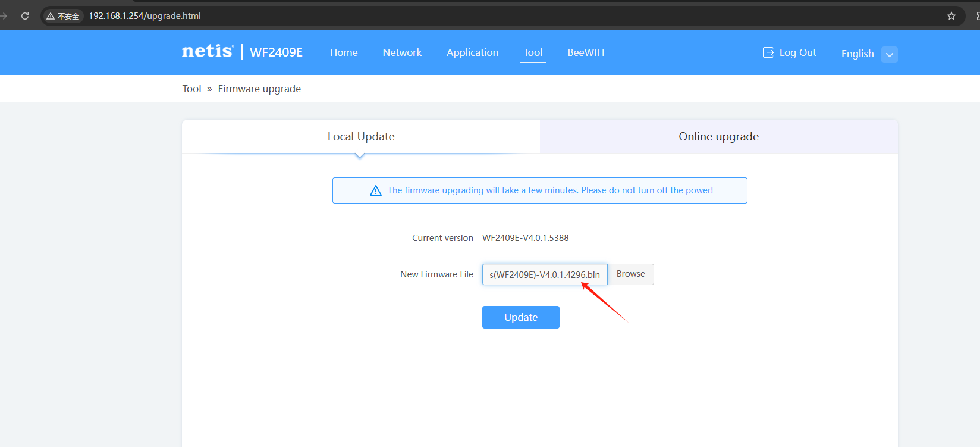The image size is (980, 447).
Task: Click the browser reload icon
Action: pos(25,16)
